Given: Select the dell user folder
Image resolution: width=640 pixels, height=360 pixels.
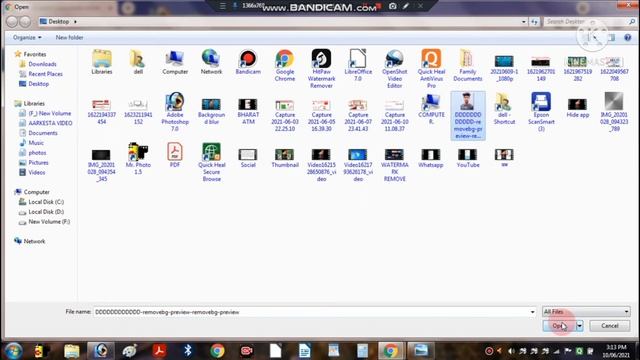Looking at the screenshot, I should [x=138, y=62].
